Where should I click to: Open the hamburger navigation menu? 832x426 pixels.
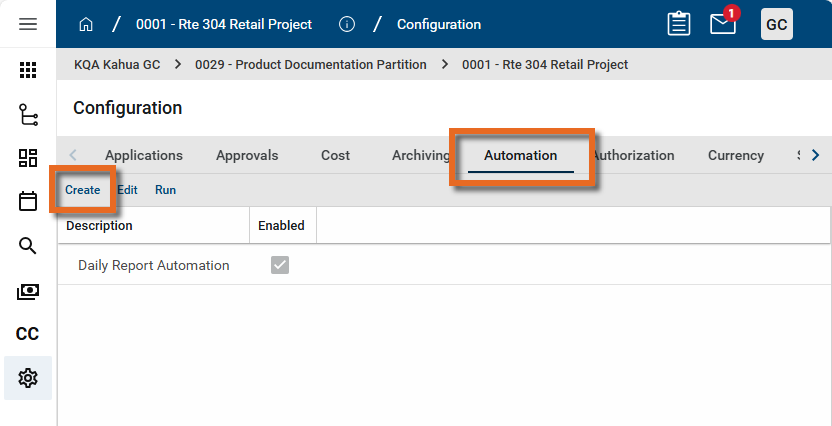click(x=28, y=24)
